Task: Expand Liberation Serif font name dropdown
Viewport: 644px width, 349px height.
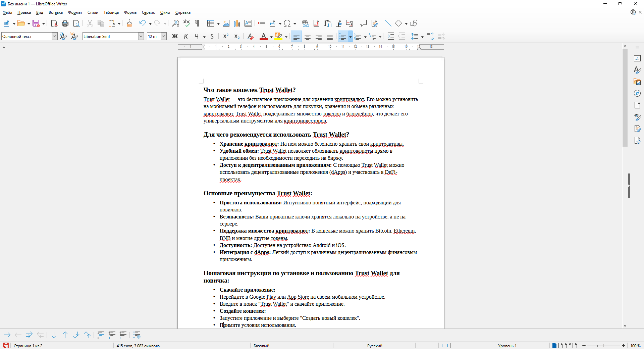Action: (x=141, y=36)
